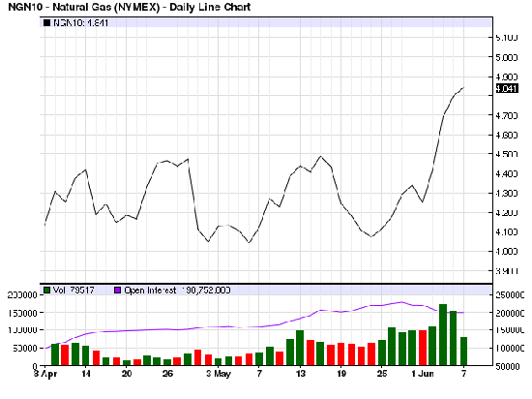Click the purple open interest line peak
Image resolution: width=532 pixels, height=399 pixels.
point(401,302)
